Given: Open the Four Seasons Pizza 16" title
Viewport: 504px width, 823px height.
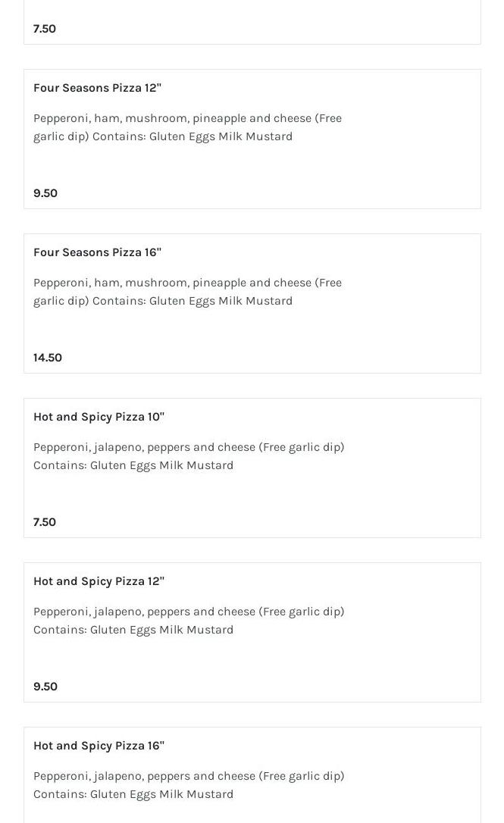Looking at the screenshot, I should click(97, 252).
